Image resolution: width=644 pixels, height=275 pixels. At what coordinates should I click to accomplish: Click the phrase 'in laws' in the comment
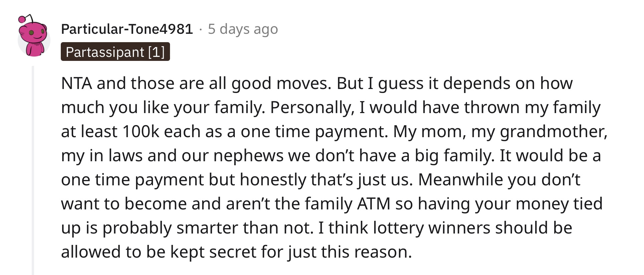[x=116, y=156]
